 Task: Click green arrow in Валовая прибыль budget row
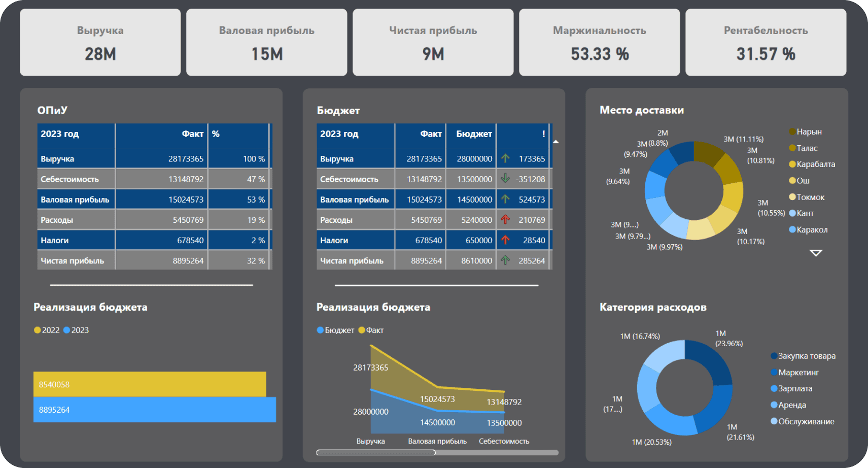[505, 199]
